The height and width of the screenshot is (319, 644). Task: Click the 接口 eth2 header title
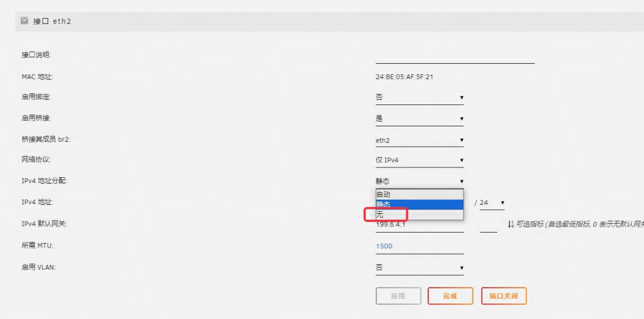52,21
